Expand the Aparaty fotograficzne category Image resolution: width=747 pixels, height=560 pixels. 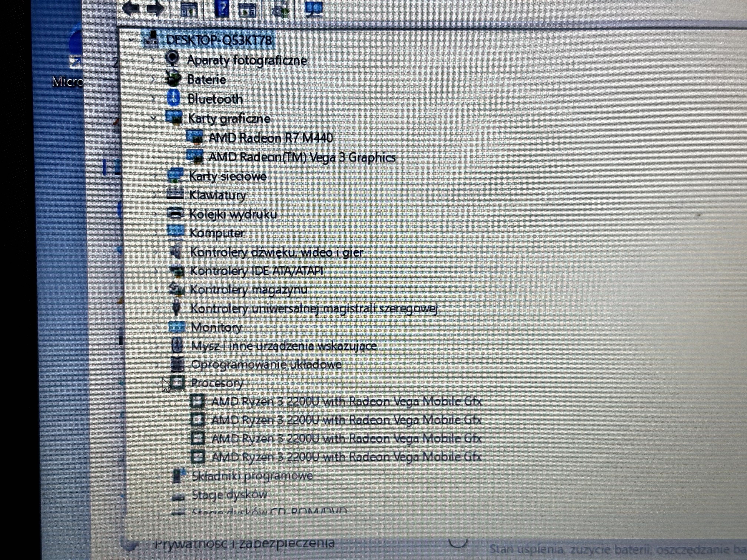click(152, 60)
